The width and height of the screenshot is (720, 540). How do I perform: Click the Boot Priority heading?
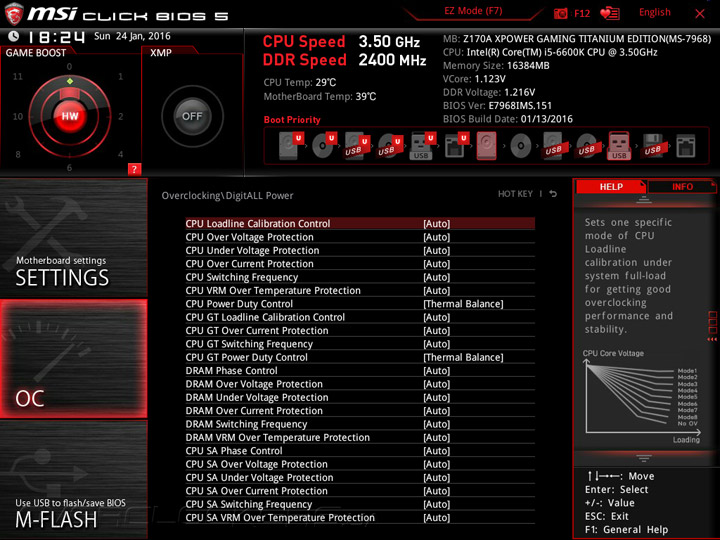(x=292, y=120)
